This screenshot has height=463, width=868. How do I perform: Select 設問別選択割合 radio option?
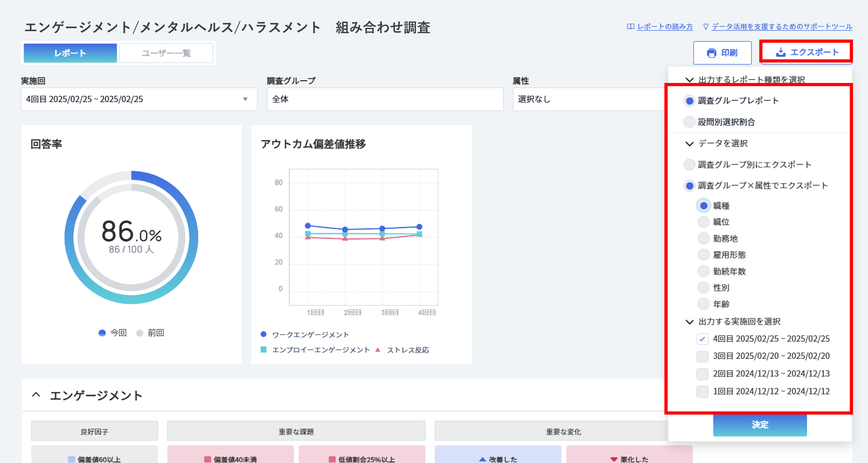(689, 122)
